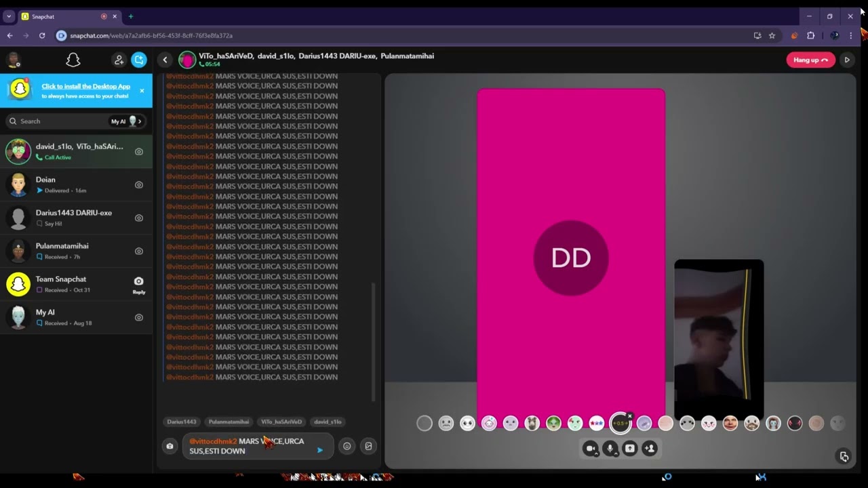The width and height of the screenshot is (868, 488).
Task: Dismiss the Desktop App install banner
Action: 142,91
